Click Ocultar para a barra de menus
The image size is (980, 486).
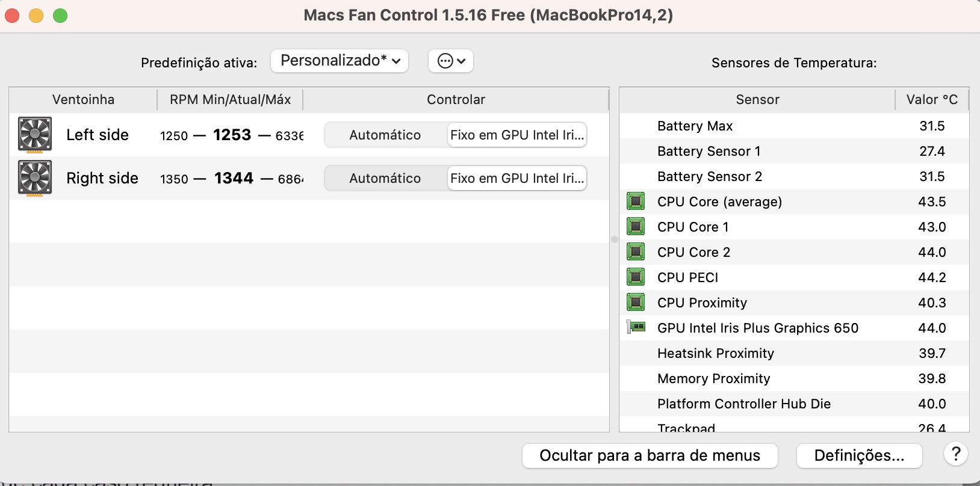[x=650, y=456]
